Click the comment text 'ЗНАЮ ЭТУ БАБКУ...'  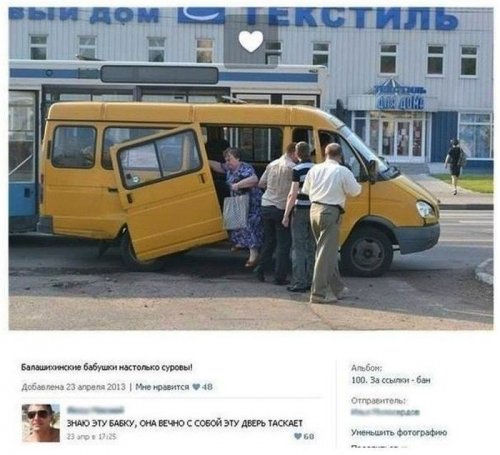[184, 423]
